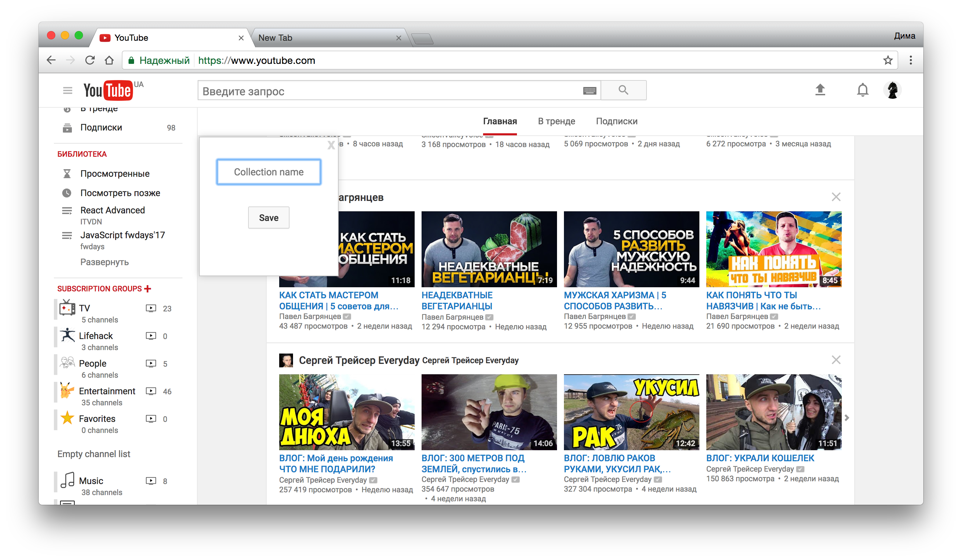
Task: Click the Favorites star icon
Action: coord(67,418)
